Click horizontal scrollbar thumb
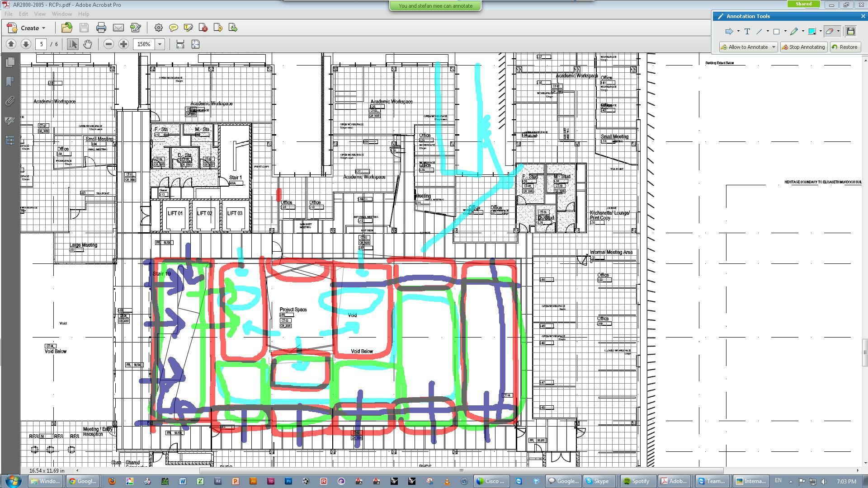868x488 pixels. coord(461,470)
